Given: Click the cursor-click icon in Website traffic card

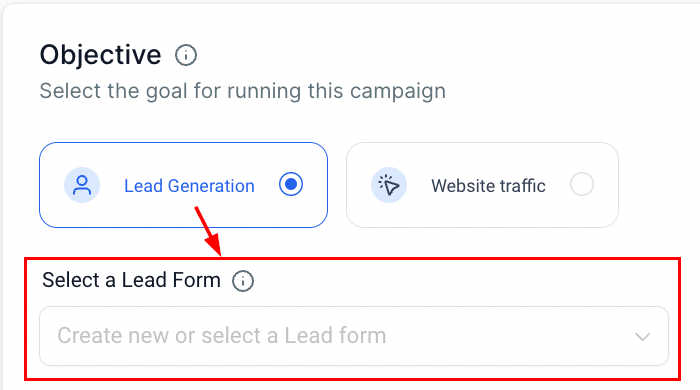Looking at the screenshot, I should 389,185.
